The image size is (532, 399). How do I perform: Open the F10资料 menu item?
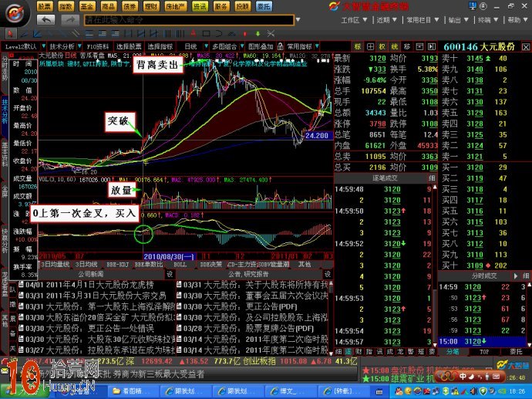coord(98,46)
